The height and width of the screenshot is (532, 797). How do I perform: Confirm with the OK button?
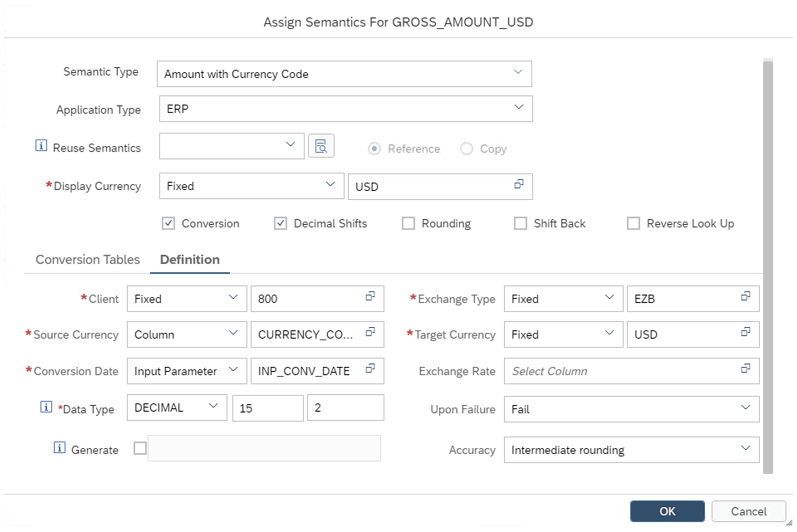point(667,511)
